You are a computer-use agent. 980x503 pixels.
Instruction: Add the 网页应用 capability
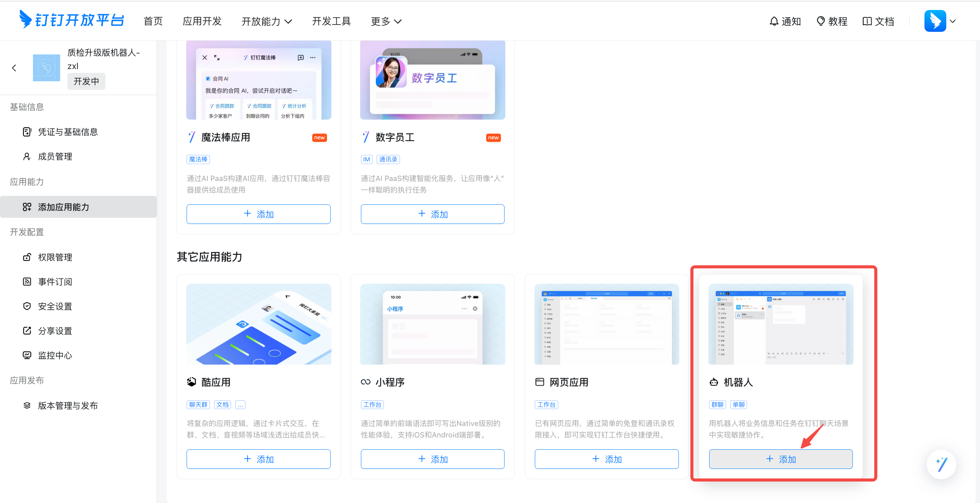click(x=607, y=459)
